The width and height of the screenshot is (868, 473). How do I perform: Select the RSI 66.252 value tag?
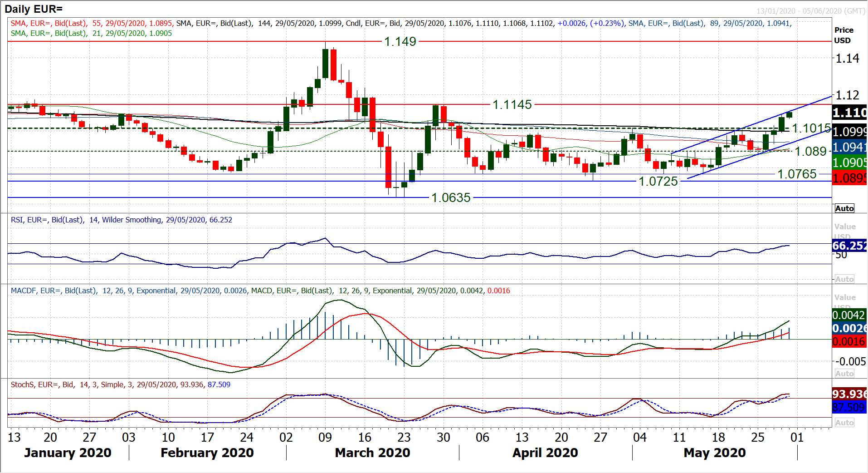[849, 246]
